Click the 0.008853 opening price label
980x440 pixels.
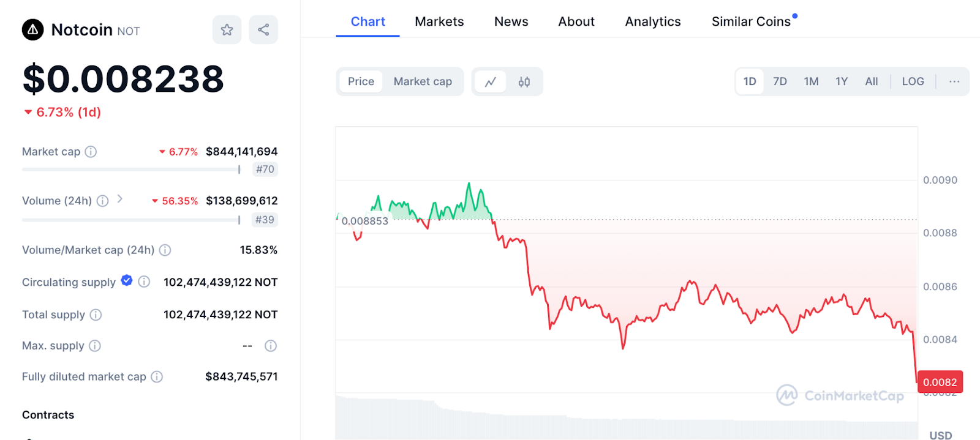(x=364, y=221)
